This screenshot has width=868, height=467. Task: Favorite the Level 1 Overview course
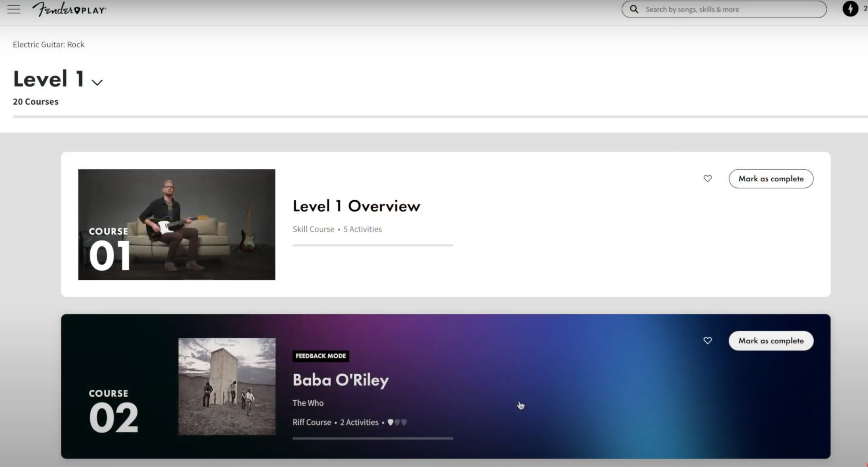click(707, 178)
